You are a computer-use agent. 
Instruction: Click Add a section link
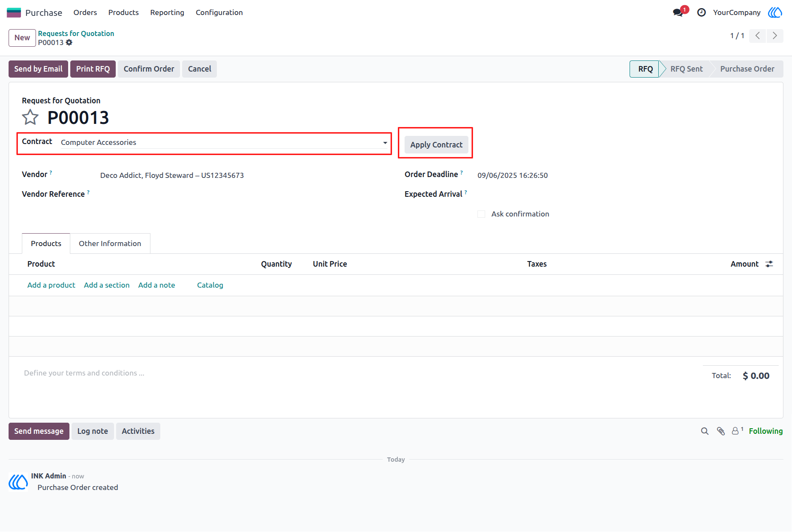[x=107, y=285]
